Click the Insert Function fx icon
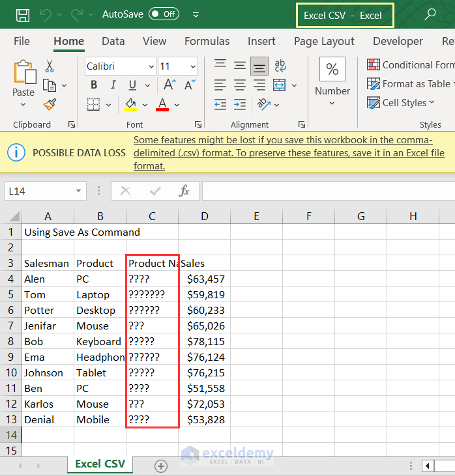This screenshot has width=455, height=476. (184, 191)
